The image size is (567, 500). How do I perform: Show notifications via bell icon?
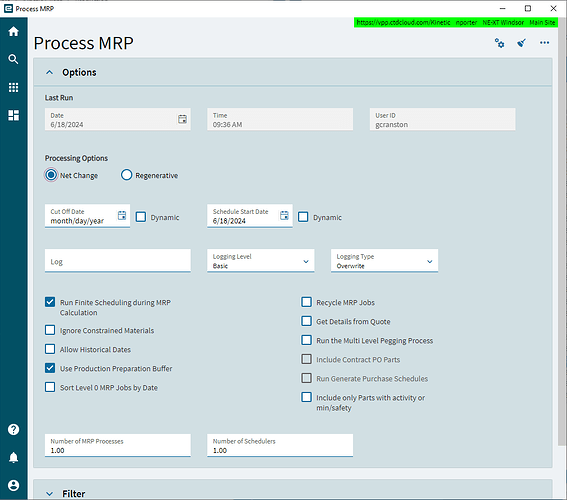click(13, 457)
